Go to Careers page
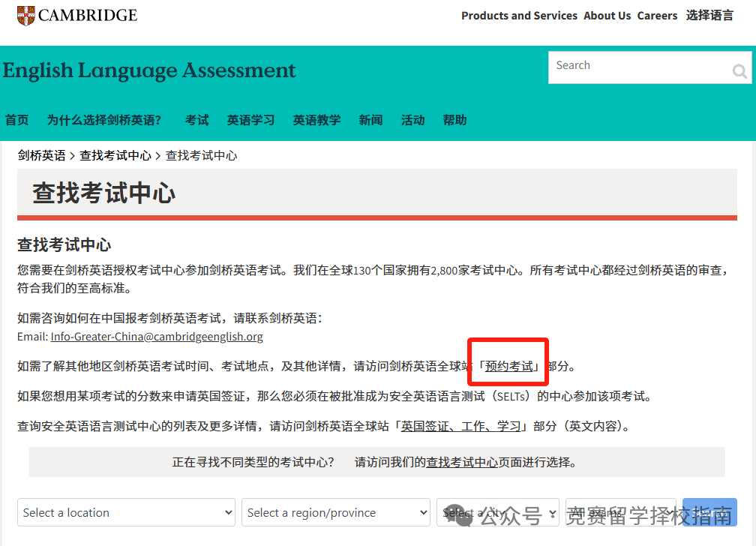Screen dimensions: 756x546 coord(657,16)
